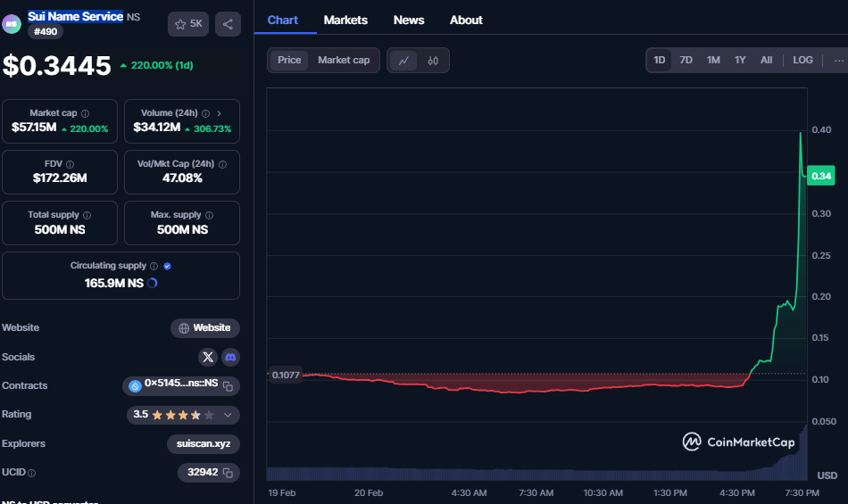
Task: Open the Discord social link
Action: tap(230, 357)
